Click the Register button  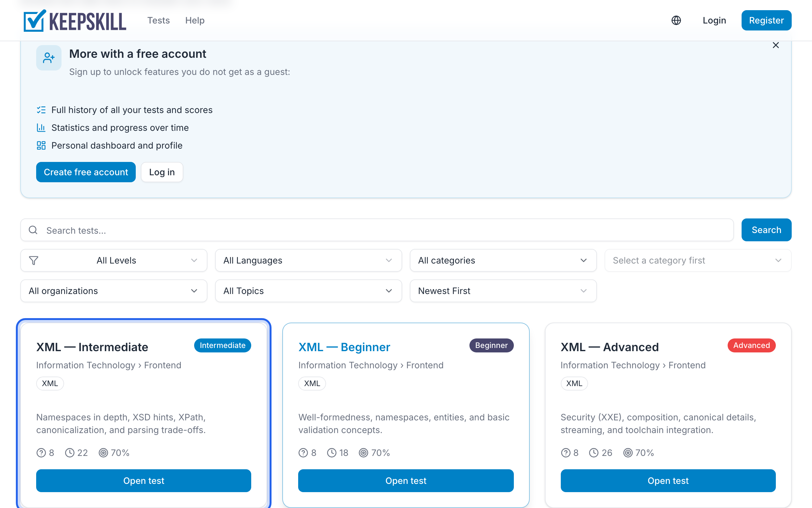[x=766, y=21]
